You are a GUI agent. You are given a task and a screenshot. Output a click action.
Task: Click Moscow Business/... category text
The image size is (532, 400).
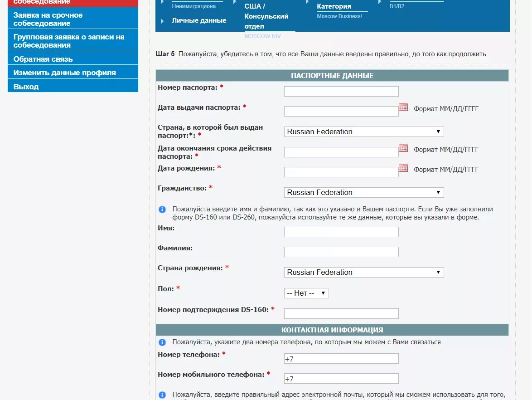(342, 16)
